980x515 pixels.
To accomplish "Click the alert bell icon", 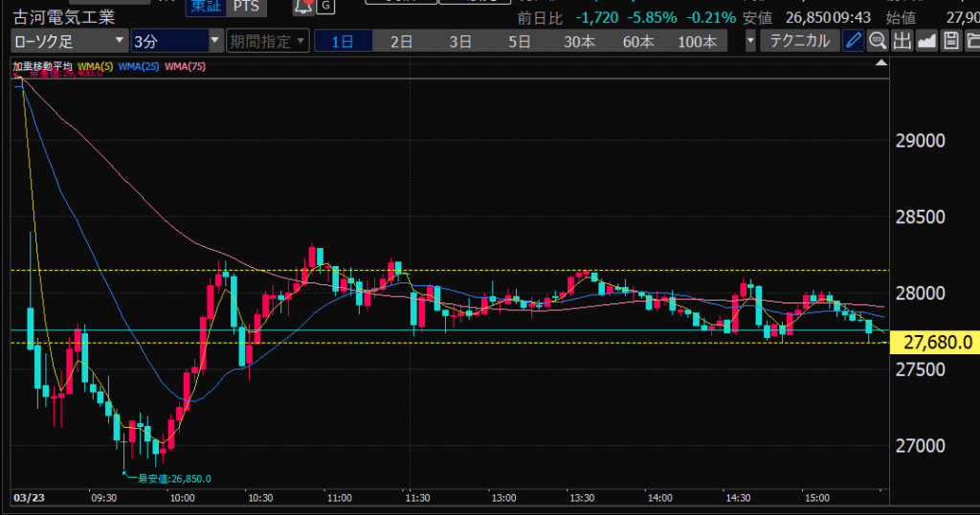I will click(x=303, y=6).
